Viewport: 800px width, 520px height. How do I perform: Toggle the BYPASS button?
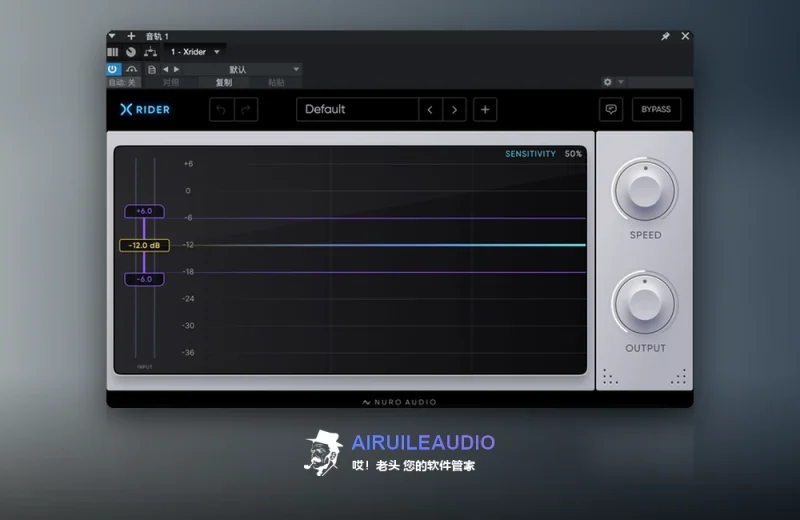656,109
